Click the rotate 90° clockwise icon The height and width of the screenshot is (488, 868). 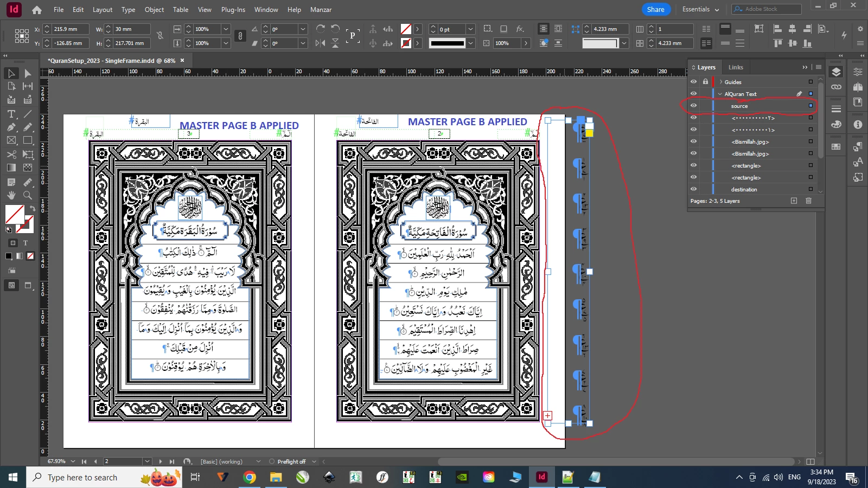(x=321, y=29)
